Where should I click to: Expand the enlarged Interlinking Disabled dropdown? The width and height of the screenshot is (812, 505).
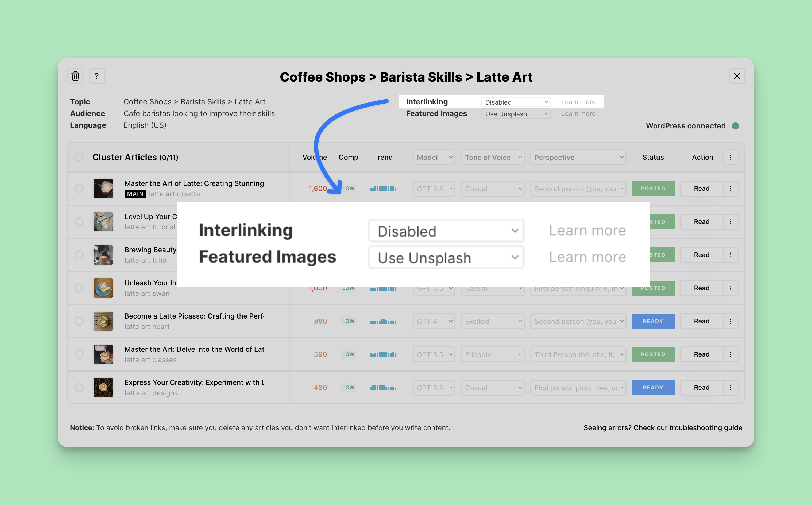(446, 231)
